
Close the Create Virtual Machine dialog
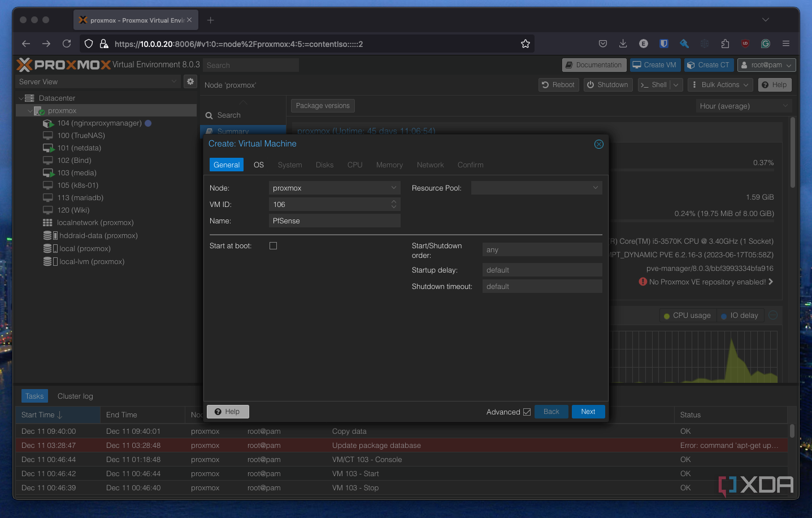pyautogui.click(x=599, y=144)
